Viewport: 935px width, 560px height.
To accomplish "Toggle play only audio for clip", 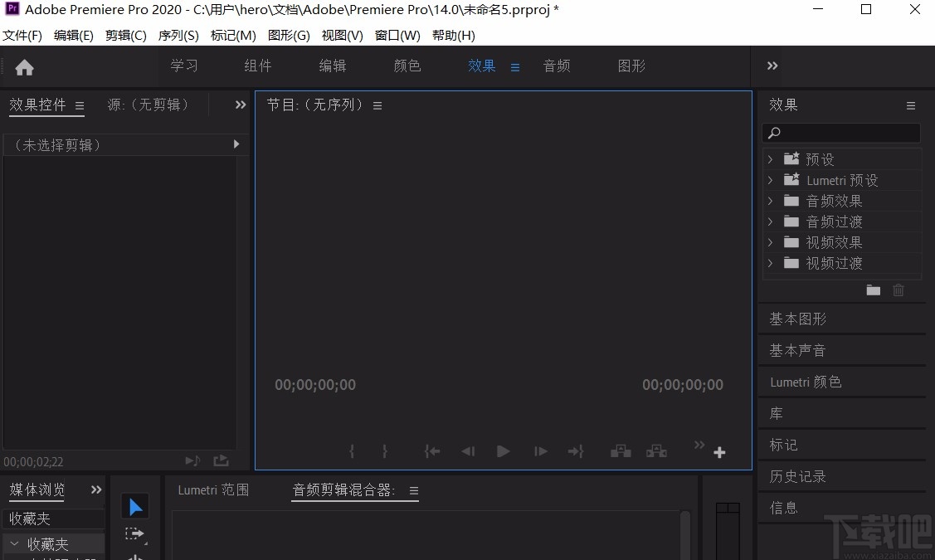I will tap(192, 460).
